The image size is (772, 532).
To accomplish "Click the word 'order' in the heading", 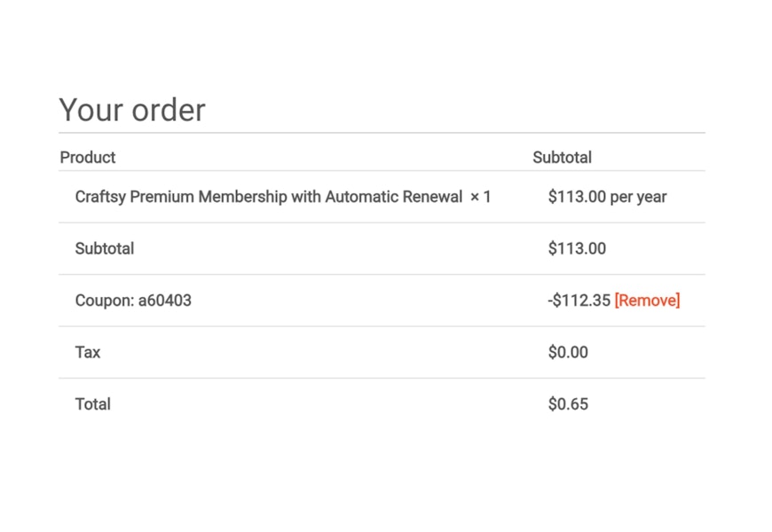I will point(169,110).
